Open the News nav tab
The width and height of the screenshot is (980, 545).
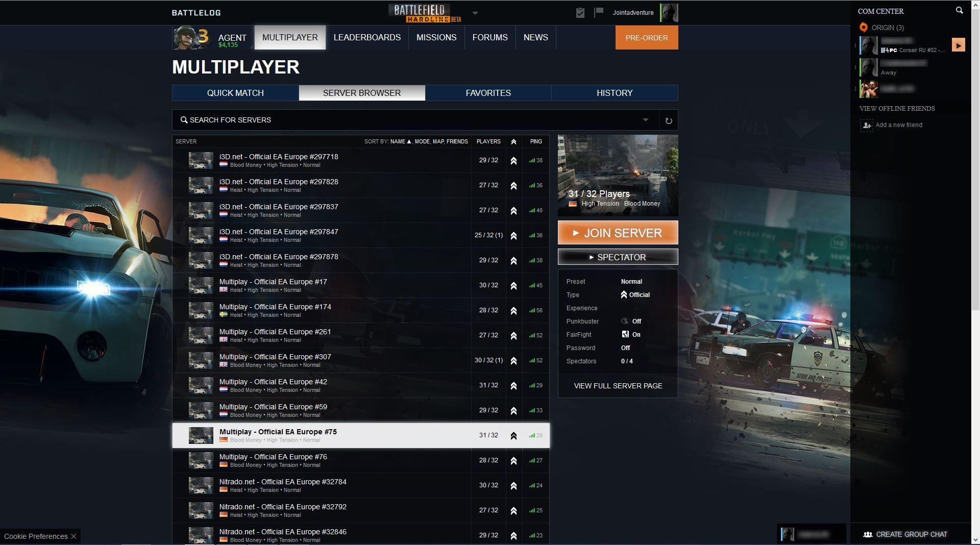coord(536,38)
